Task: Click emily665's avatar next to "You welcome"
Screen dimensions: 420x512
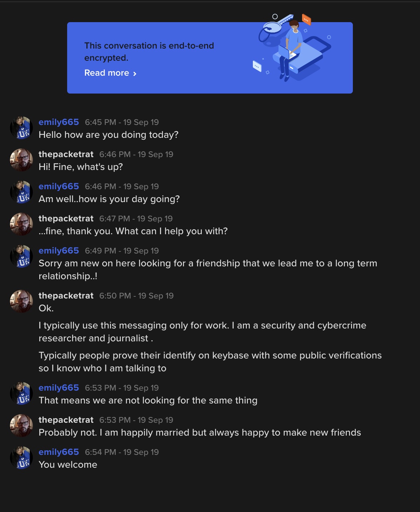Action: point(21,458)
